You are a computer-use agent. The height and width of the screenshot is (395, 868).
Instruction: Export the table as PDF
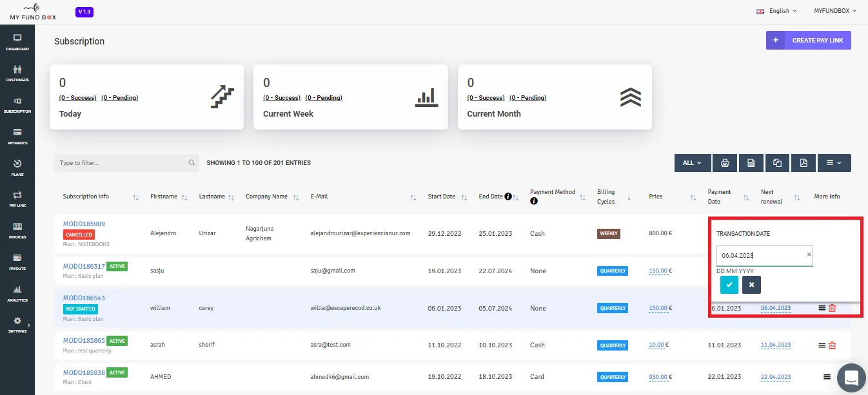[804, 163]
